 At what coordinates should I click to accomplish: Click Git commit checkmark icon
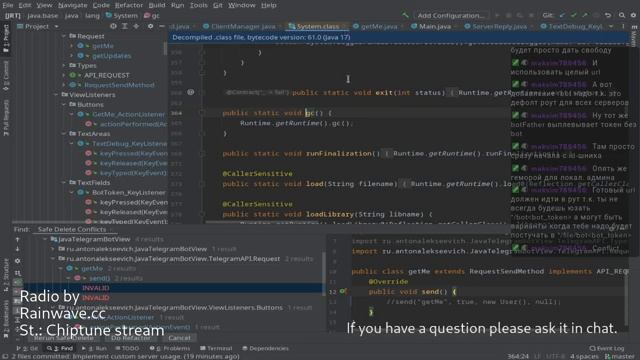(x=573, y=16)
